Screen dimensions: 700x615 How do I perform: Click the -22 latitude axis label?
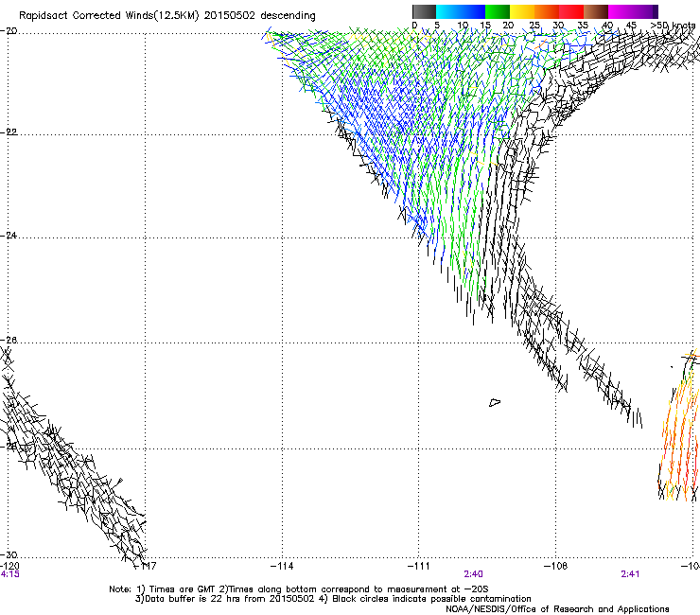[9, 132]
